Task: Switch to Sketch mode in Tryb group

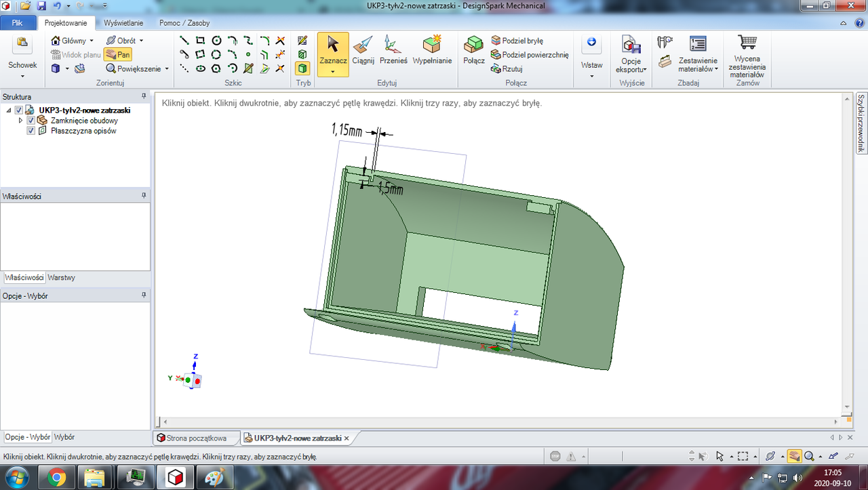Action: click(x=302, y=41)
